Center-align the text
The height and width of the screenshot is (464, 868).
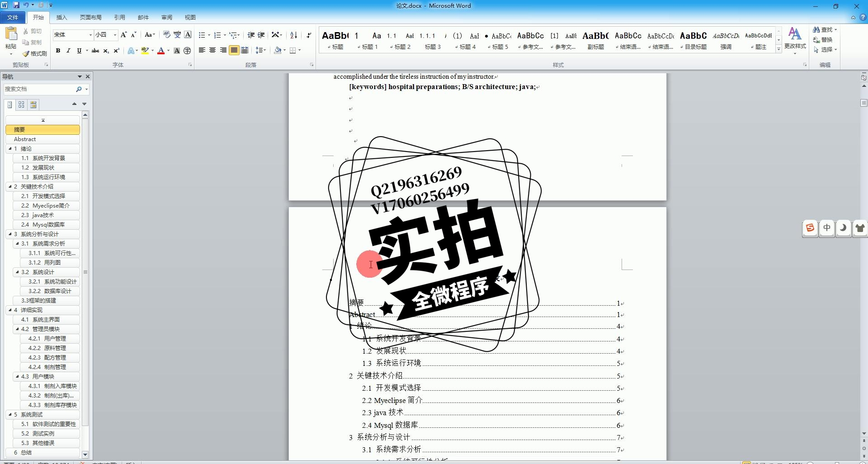[x=212, y=50]
